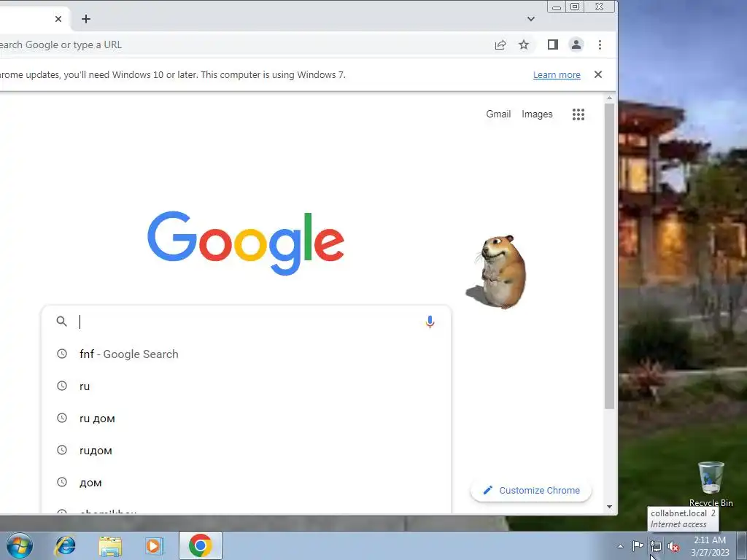Open the side panel icon
Viewport: 747px width, 560px height.
tap(553, 44)
